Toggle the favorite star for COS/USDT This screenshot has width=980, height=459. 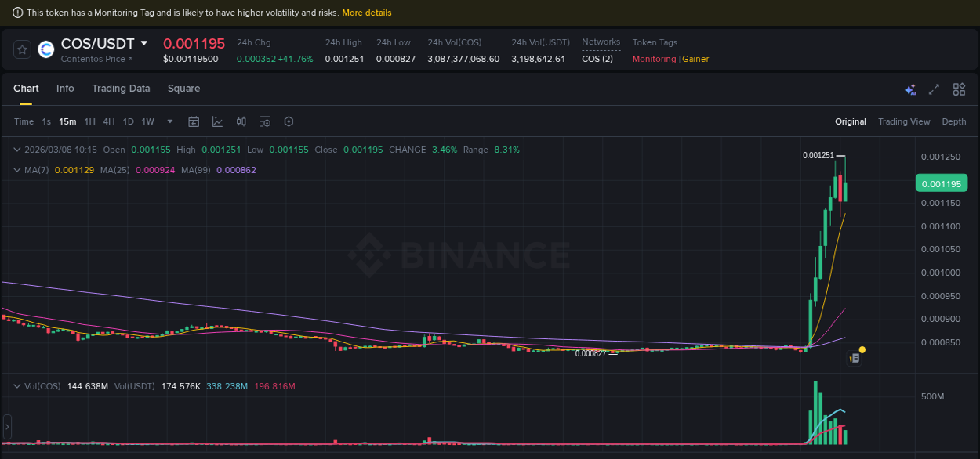[x=21, y=49]
